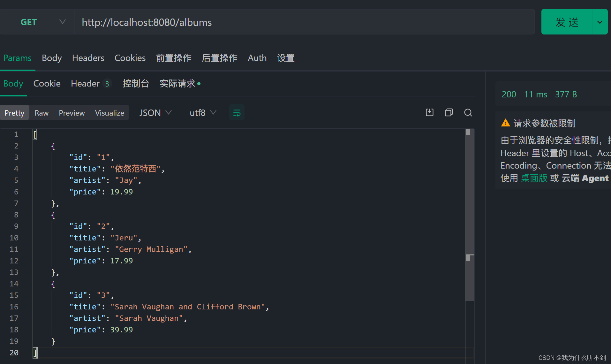Switch to request Params tab
The image size is (611, 364).
coord(17,58)
